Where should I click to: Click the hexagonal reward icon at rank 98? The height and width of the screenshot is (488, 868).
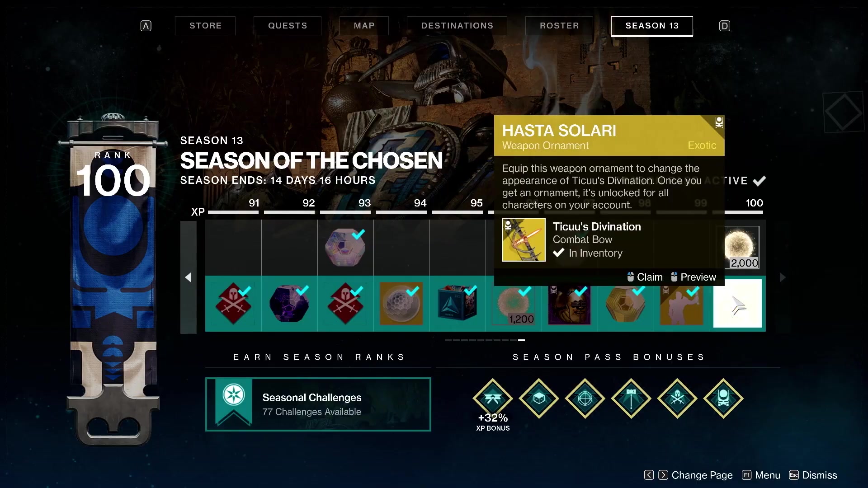[625, 303]
